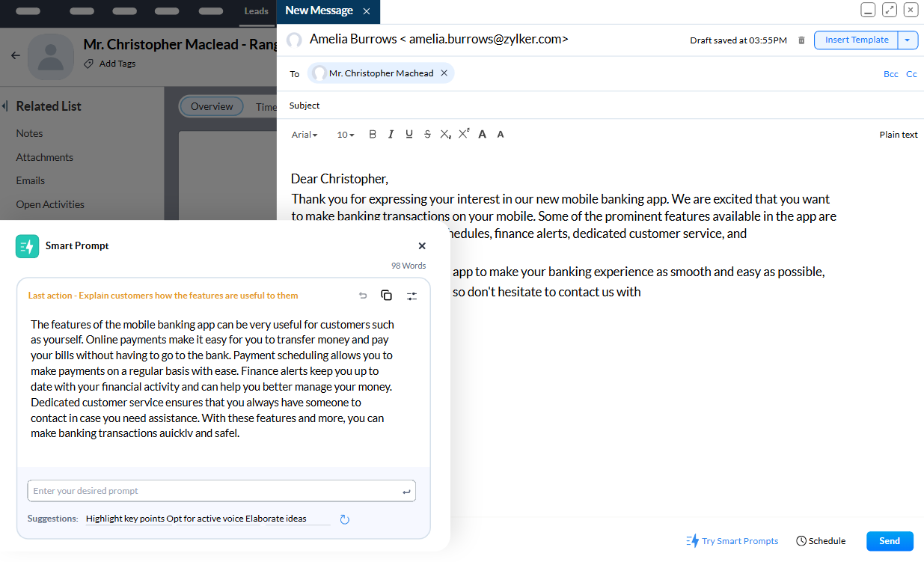Select the Overview tab
924x562 pixels.
click(212, 106)
